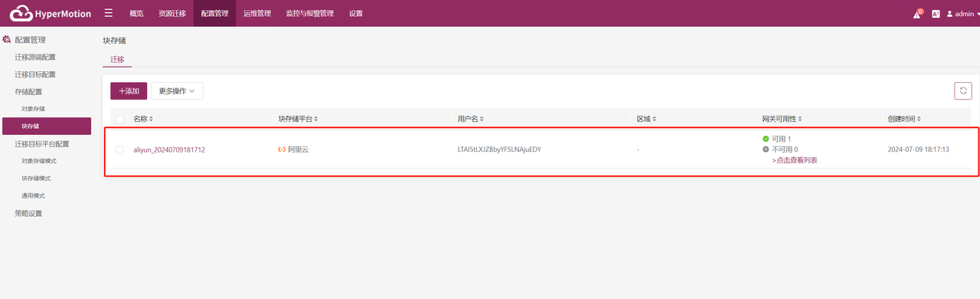Toggle the hamburger menu icon

109,13
